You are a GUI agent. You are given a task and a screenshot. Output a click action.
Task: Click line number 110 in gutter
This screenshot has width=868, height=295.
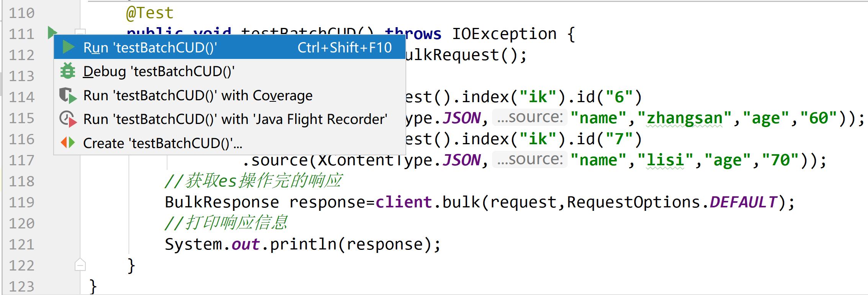pyautogui.click(x=22, y=13)
